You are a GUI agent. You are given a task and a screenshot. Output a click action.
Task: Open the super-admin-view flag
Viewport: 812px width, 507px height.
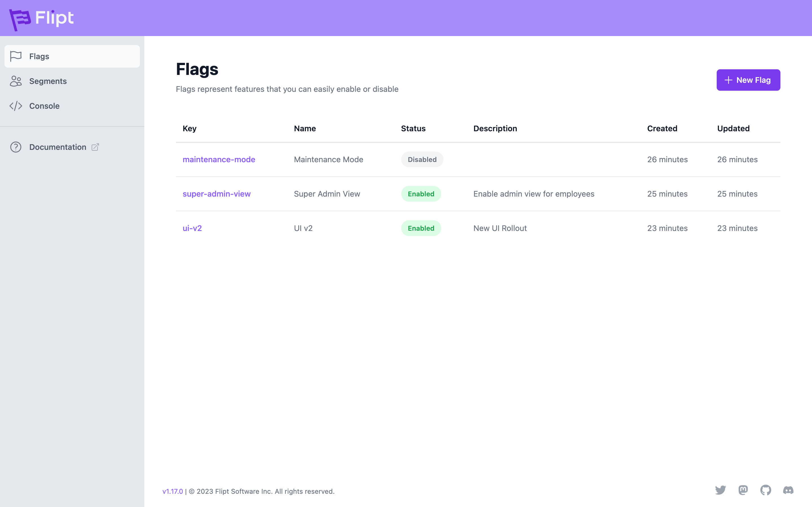tap(217, 194)
